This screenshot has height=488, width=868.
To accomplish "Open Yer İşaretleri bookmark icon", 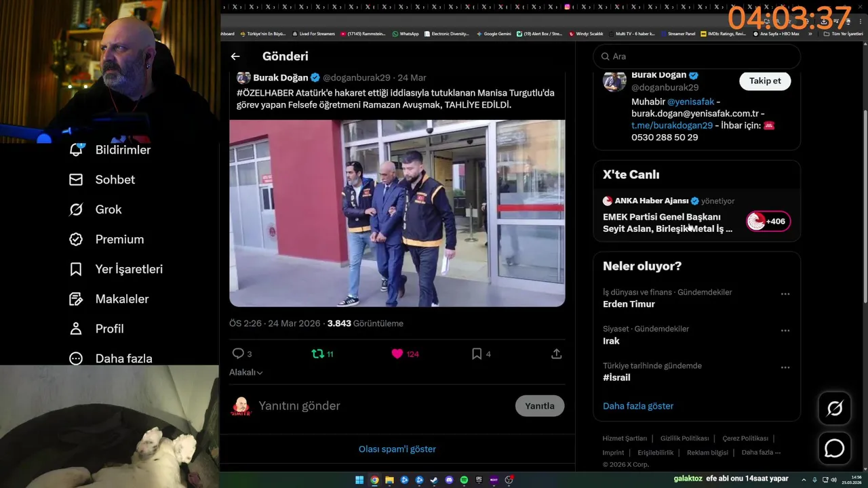I will coord(76,269).
